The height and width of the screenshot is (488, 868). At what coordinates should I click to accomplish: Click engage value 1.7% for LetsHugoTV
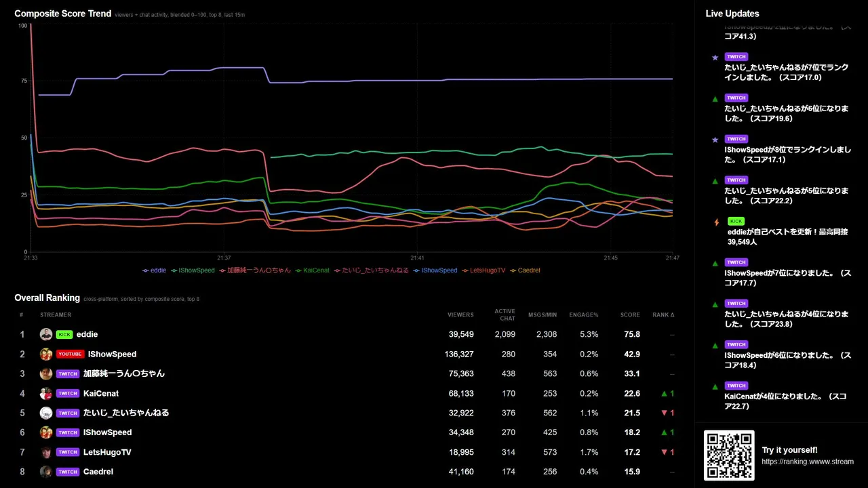click(x=589, y=452)
